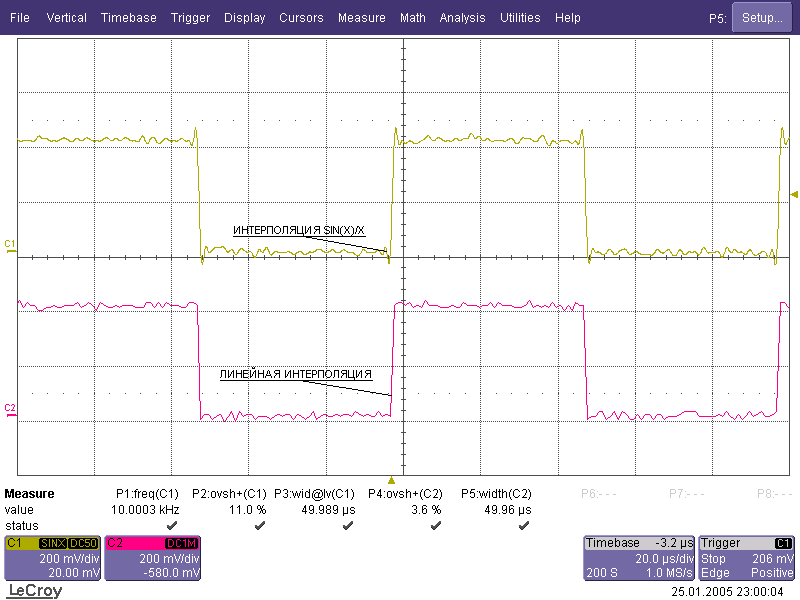Click status checkmark under P5 width
This screenshot has width=800, height=600.
pyautogui.click(x=523, y=524)
